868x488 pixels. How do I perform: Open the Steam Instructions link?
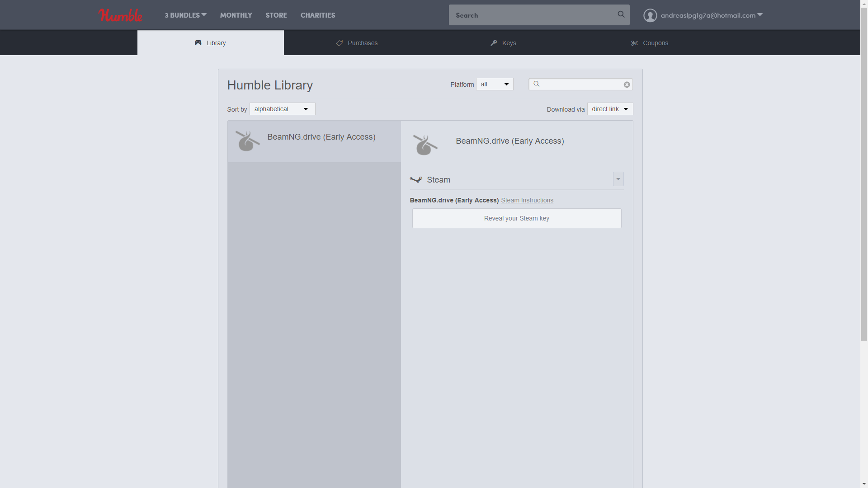click(527, 200)
